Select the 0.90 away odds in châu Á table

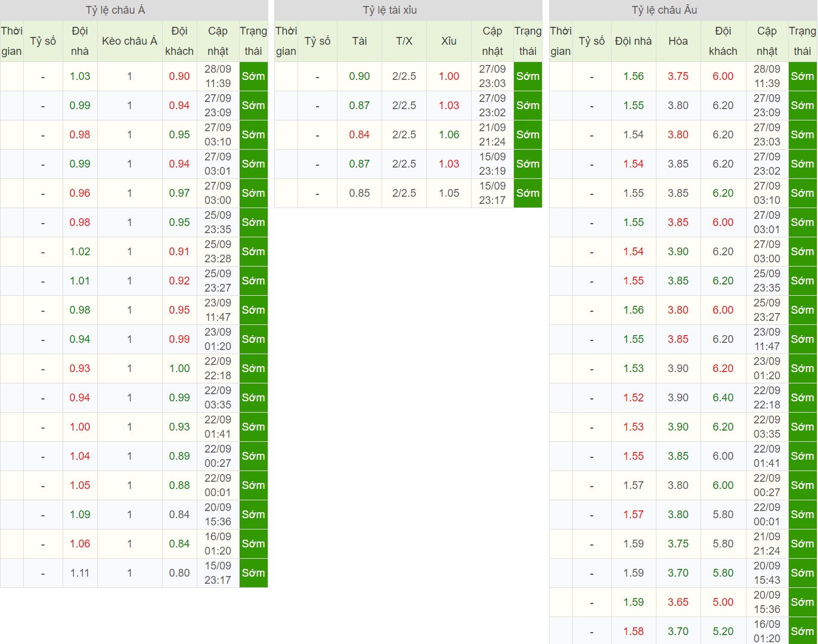[179, 76]
